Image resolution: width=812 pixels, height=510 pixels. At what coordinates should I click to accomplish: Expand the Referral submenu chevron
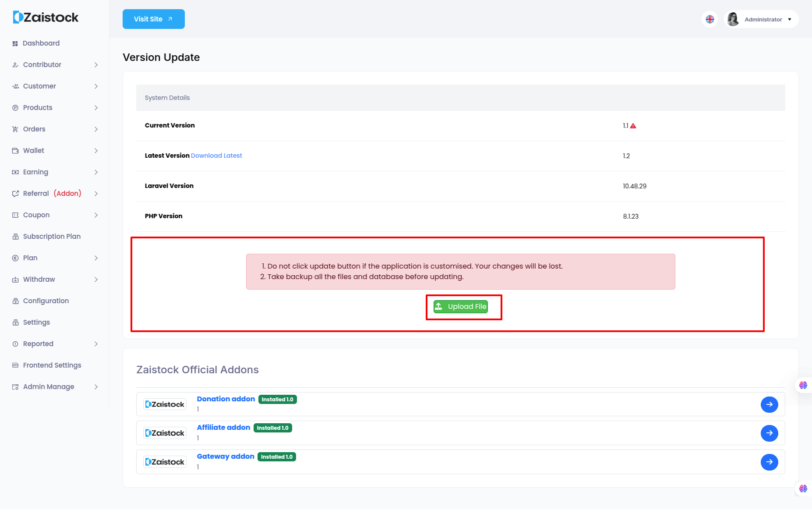pyautogui.click(x=96, y=194)
